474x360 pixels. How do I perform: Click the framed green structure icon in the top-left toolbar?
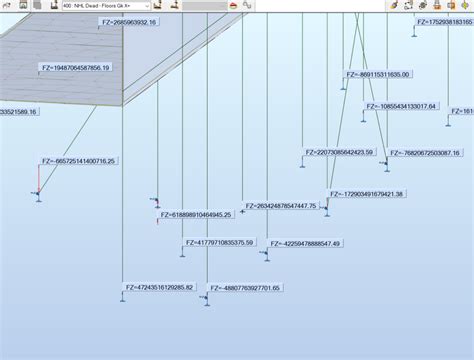23,5
